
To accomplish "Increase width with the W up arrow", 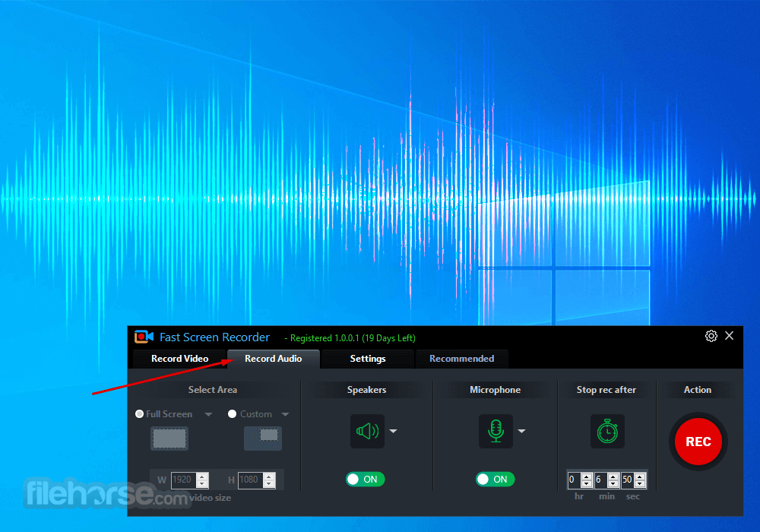I will [x=203, y=477].
